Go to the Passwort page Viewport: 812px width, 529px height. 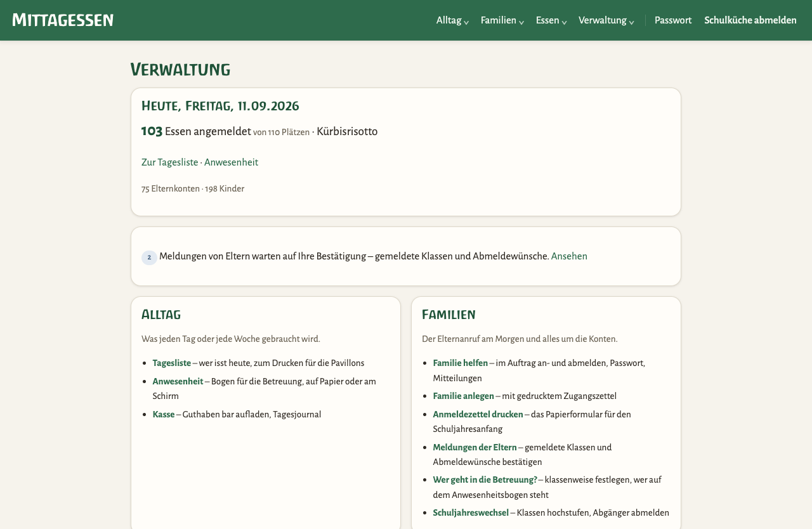click(x=673, y=20)
